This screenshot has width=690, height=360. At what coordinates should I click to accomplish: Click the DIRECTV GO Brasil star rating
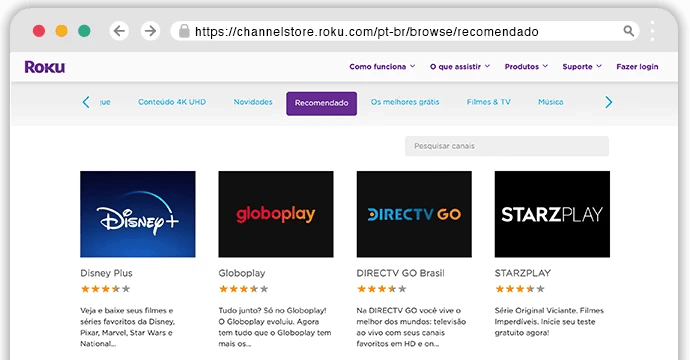[382, 289]
